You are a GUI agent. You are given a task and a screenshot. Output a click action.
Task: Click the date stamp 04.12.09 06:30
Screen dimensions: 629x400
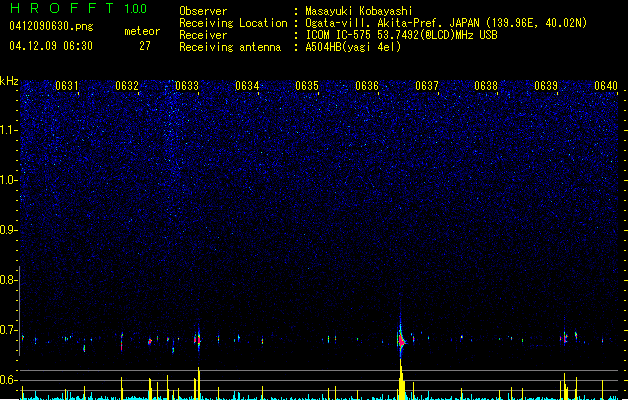(51, 46)
